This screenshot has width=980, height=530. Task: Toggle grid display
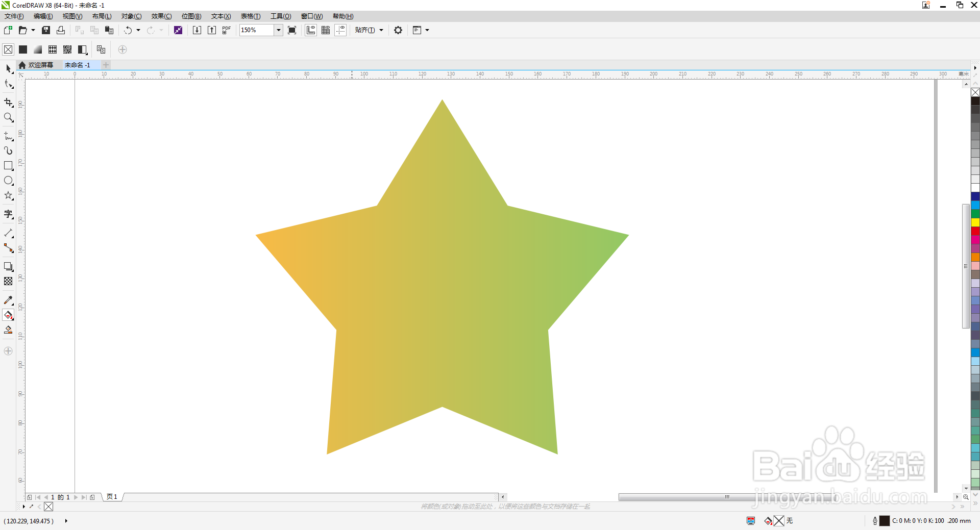326,30
